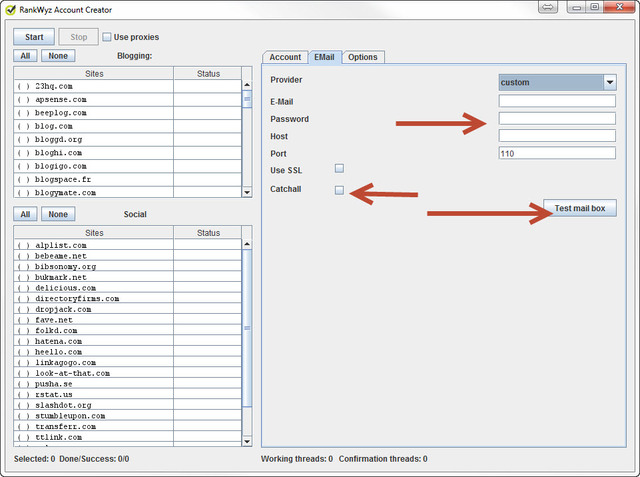Screen dimensions: 640x477
Task: Toggle the apsense.com site selection
Action: tap(24, 100)
